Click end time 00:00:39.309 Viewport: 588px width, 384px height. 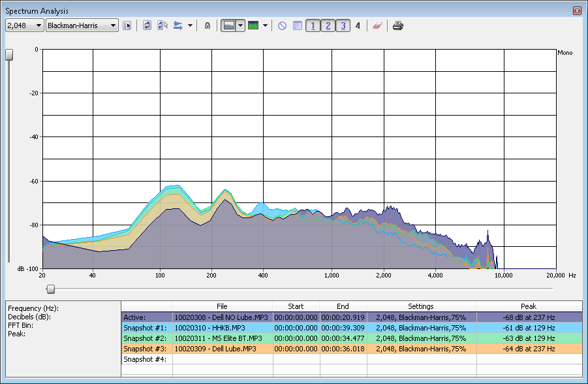pos(343,328)
